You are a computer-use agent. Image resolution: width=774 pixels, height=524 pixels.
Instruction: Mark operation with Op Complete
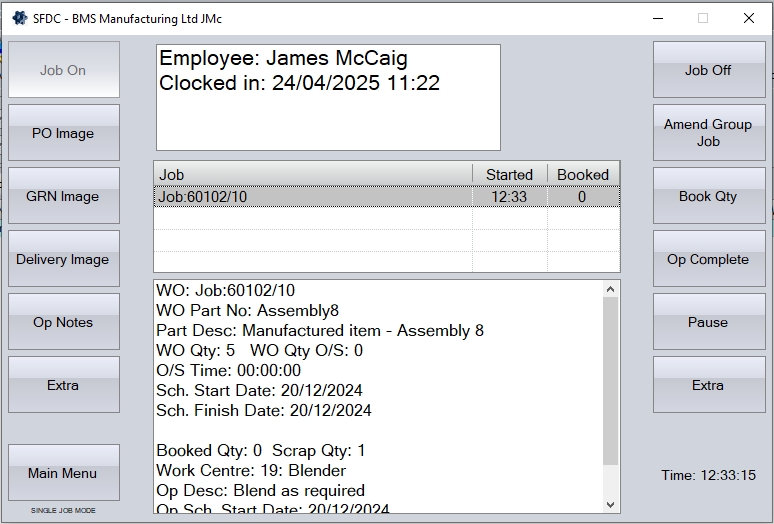(x=708, y=259)
